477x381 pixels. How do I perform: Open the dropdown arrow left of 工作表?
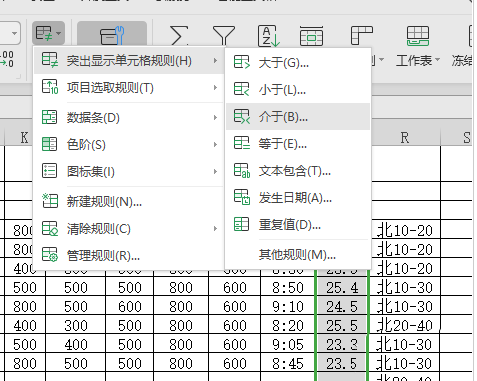[381, 60]
